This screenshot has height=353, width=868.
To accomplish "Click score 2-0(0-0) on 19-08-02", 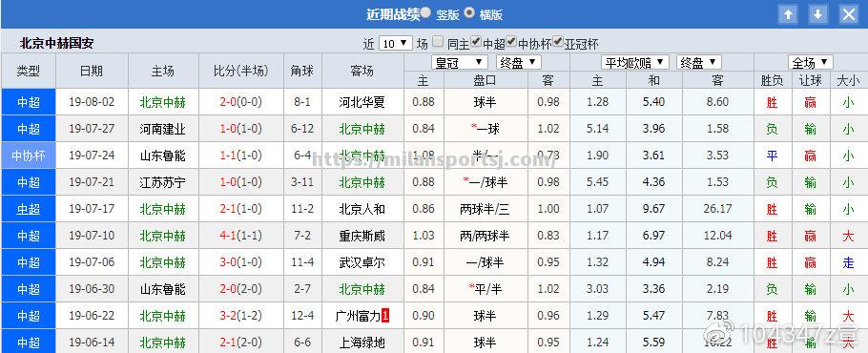I will [x=240, y=102].
